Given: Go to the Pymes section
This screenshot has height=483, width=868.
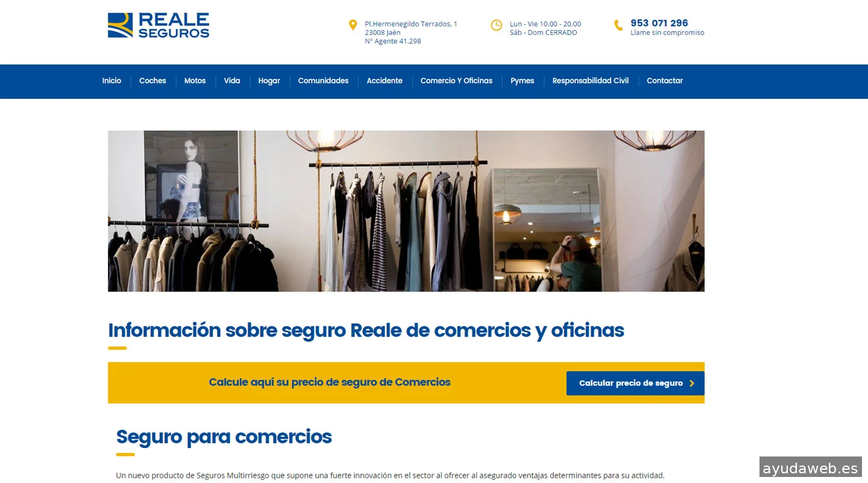Looking at the screenshot, I should click(522, 81).
